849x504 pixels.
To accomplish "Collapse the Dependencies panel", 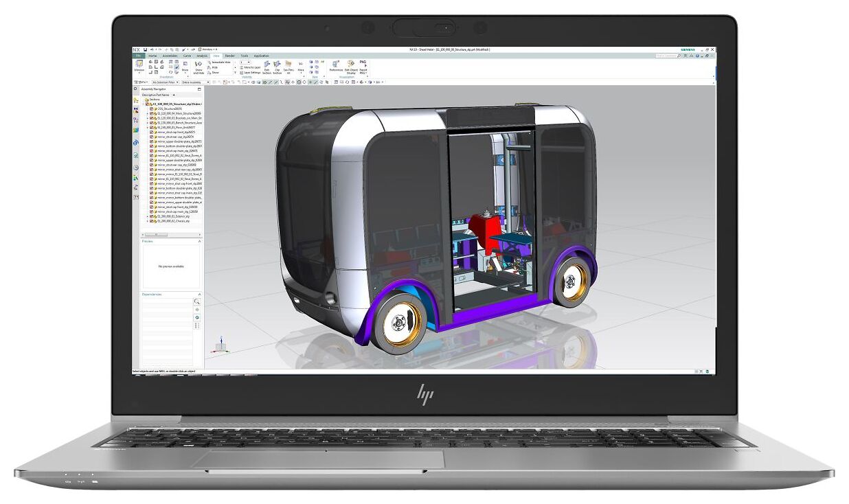I will pos(200,294).
